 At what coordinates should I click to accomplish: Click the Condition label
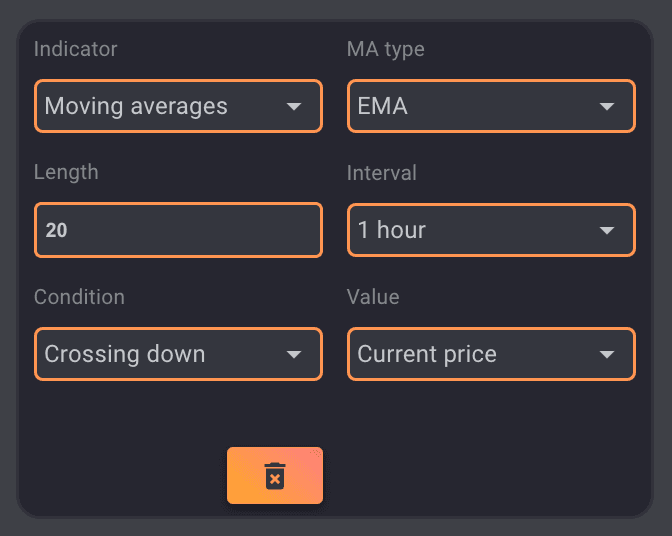(x=79, y=297)
